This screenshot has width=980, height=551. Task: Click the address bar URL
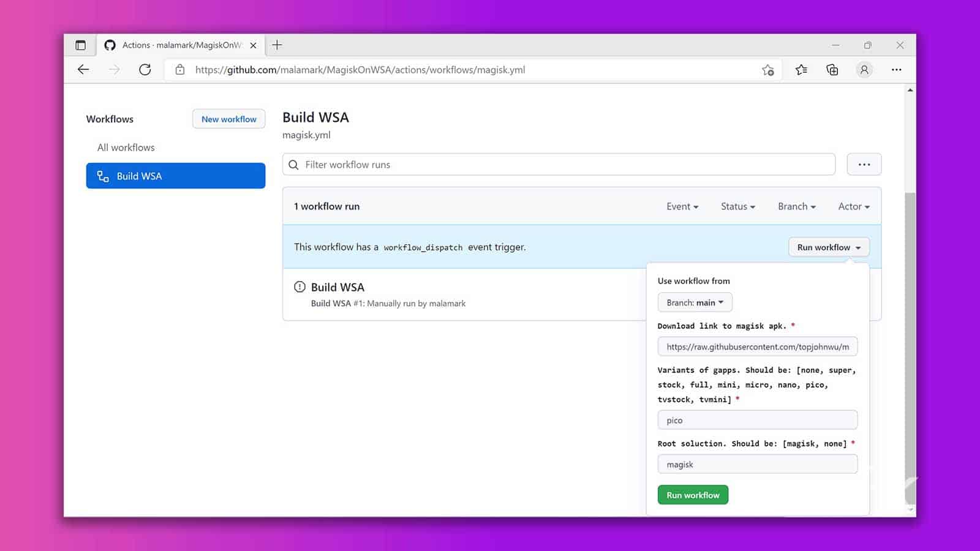[360, 70]
